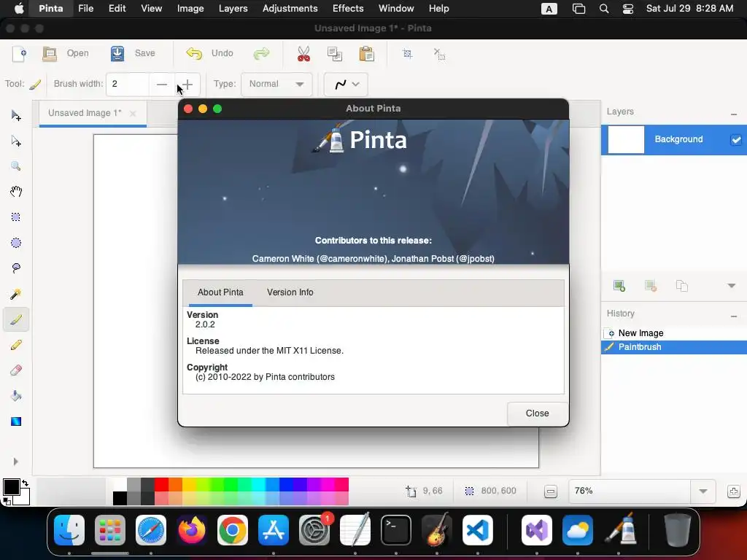Click the Delete Layer icon

(x=650, y=286)
